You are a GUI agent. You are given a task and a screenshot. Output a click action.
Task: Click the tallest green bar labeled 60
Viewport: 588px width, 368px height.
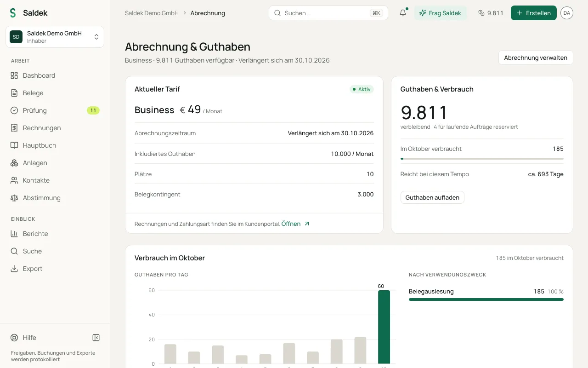384,327
